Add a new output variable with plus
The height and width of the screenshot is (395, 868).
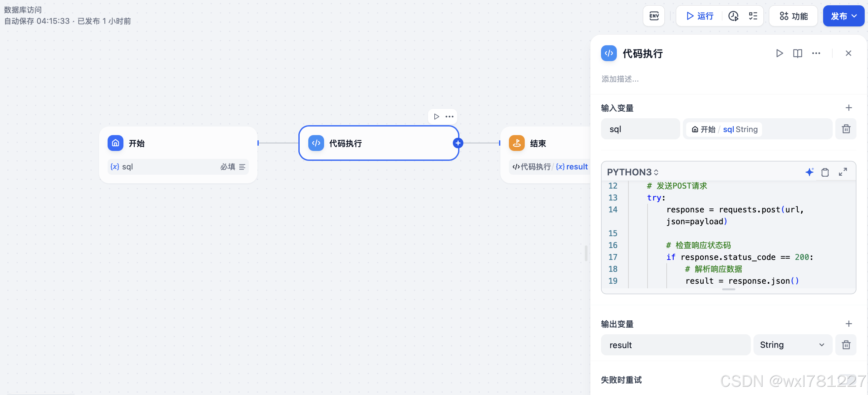(849, 324)
